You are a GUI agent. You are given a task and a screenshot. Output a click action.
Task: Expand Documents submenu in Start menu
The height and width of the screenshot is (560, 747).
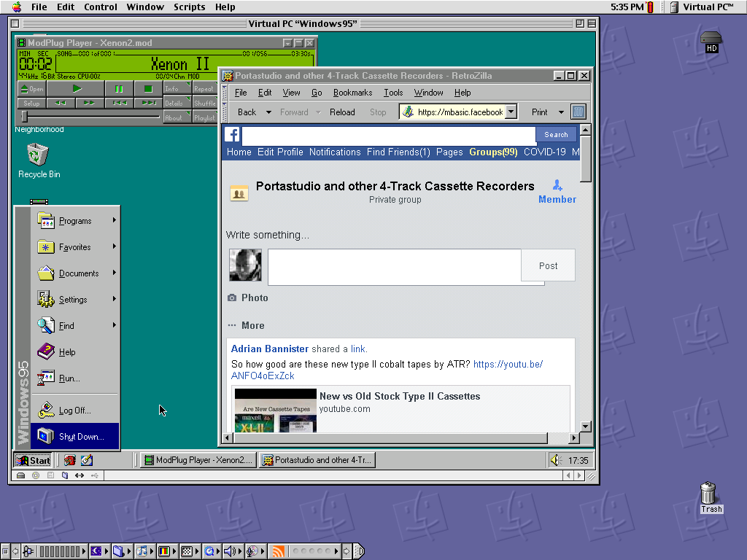tap(75, 273)
